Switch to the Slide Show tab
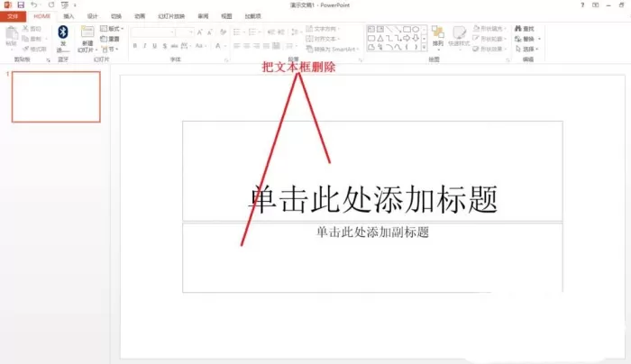Screen dimensions: 631x364 171,16
